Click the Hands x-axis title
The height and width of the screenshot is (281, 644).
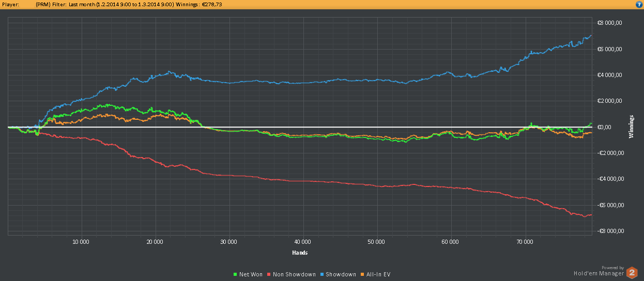[300, 253]
